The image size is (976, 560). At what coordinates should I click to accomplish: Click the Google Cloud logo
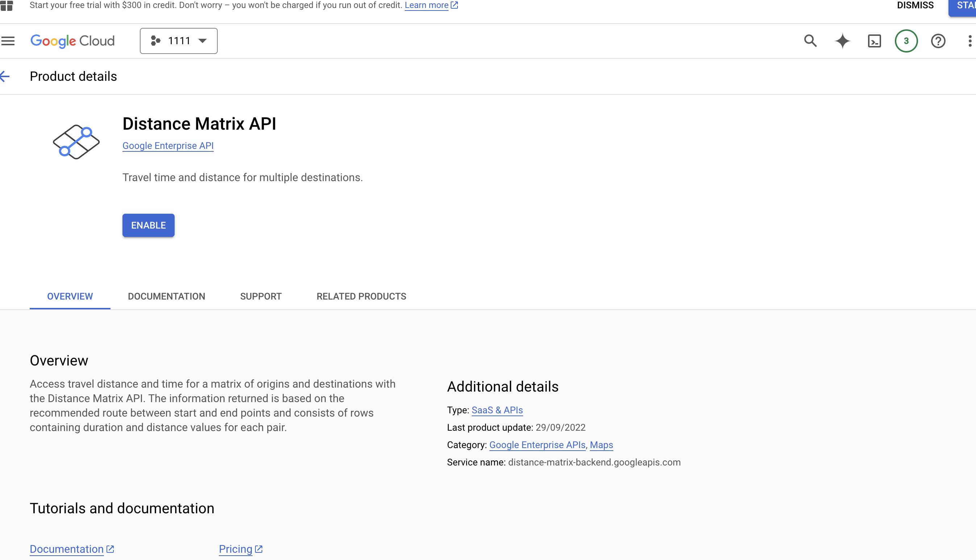pos(72,41)
